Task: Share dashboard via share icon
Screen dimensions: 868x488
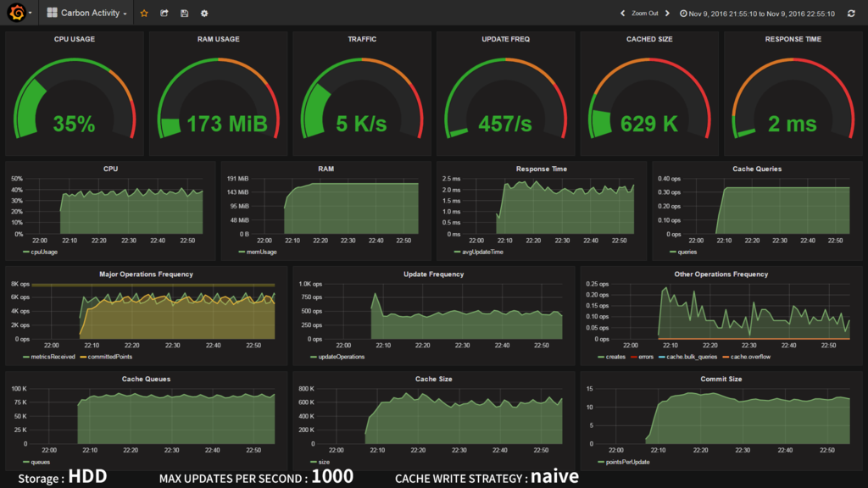Action: tap(164, 14)
